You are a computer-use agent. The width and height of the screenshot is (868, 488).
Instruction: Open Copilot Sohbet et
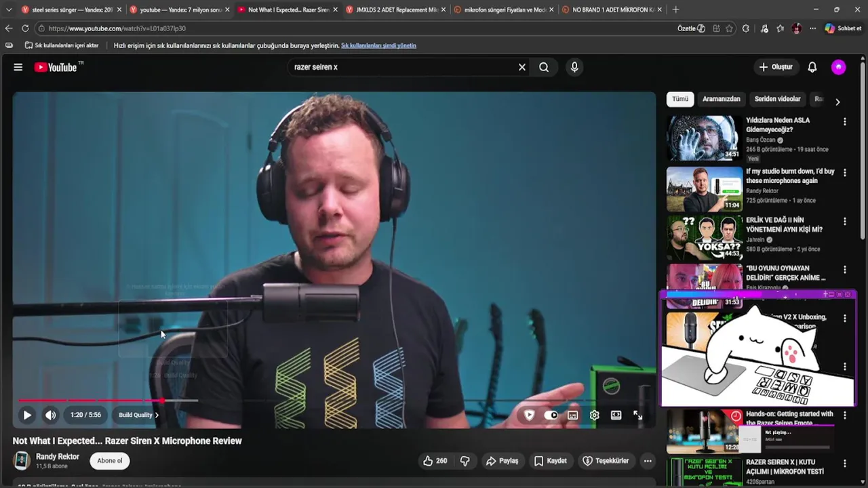click(843, 28)
